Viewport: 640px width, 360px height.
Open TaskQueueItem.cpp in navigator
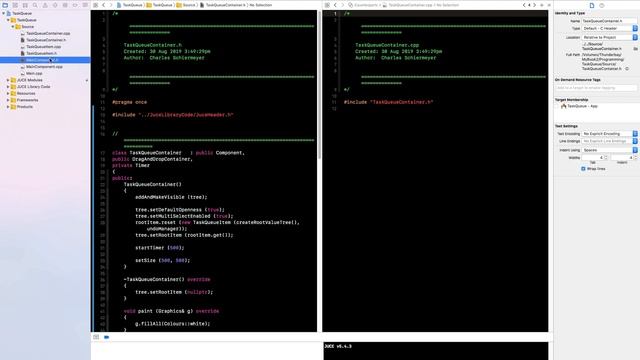pyautogui.click(x=43, y=47)
